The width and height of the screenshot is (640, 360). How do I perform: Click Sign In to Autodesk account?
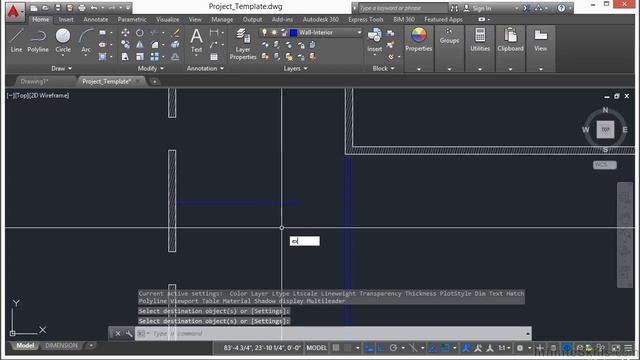tap(477, 8)
